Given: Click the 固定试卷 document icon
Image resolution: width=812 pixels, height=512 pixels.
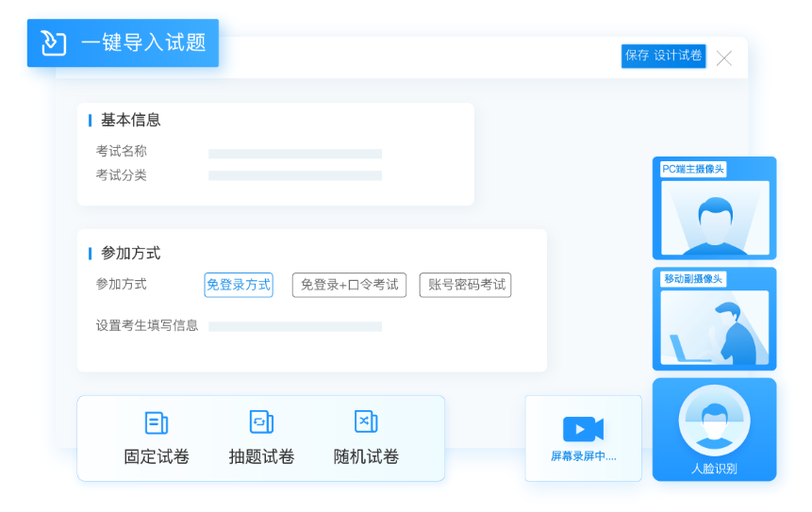Looking at the screenshot, I should pyautogui.click(x=156, y=422).
